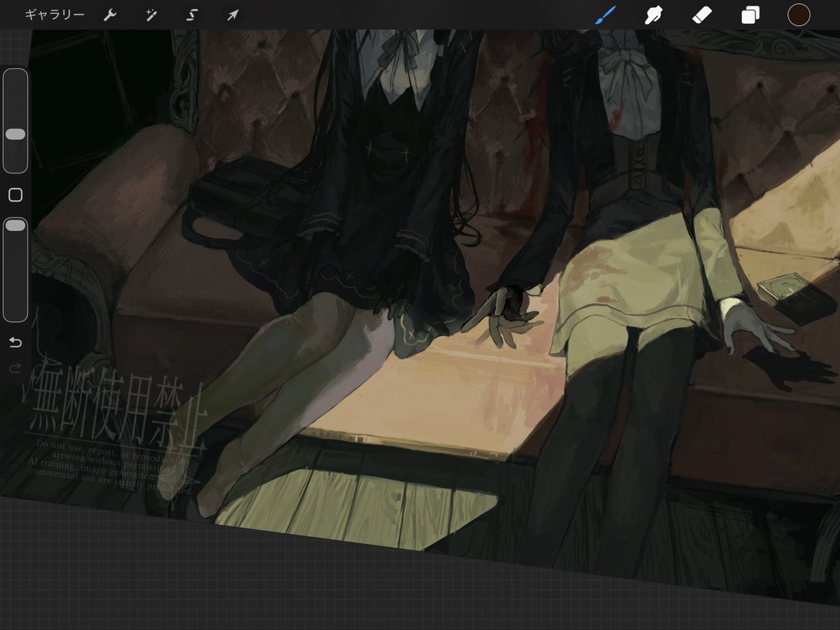Select the Smudge tool
Image resolution: width=840 pixels, height=630 pixels.
653,15
